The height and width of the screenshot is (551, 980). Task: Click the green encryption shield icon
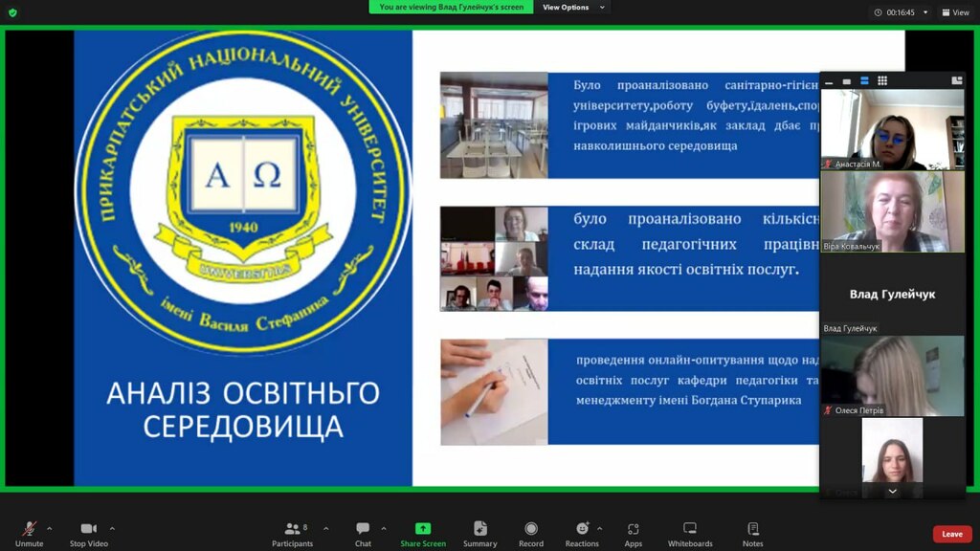12,12
